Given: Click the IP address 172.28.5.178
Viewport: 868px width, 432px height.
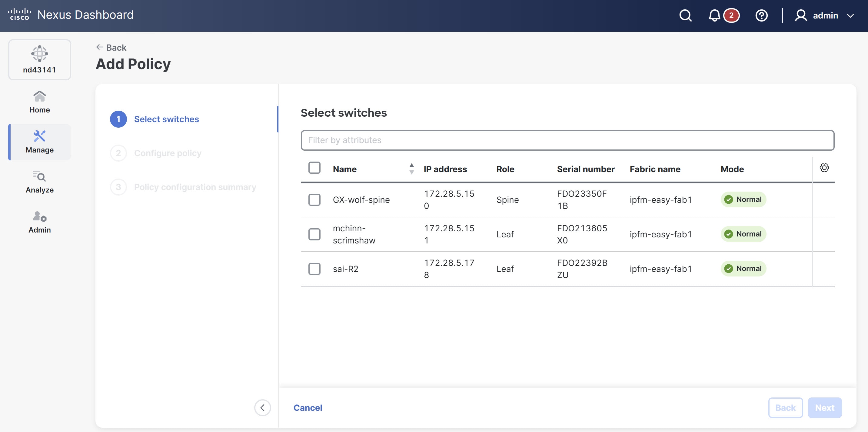Looking at the screenshot, I should point(449,269).
